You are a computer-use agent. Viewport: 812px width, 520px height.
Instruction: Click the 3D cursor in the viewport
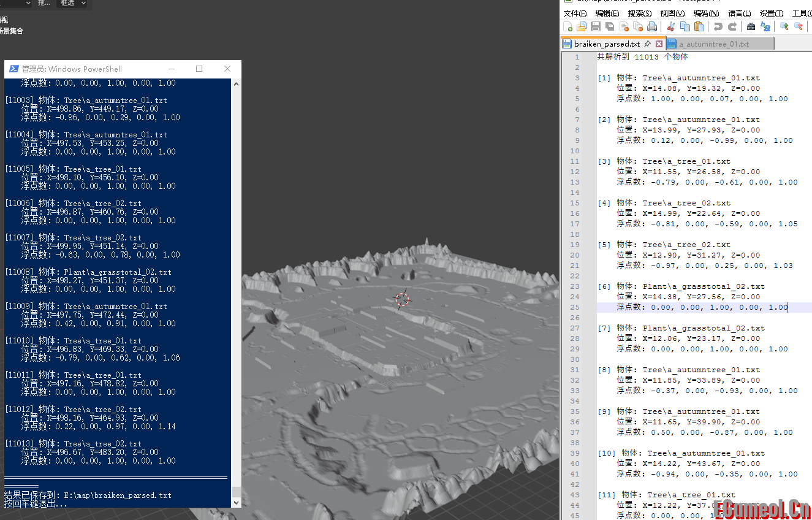402,299
